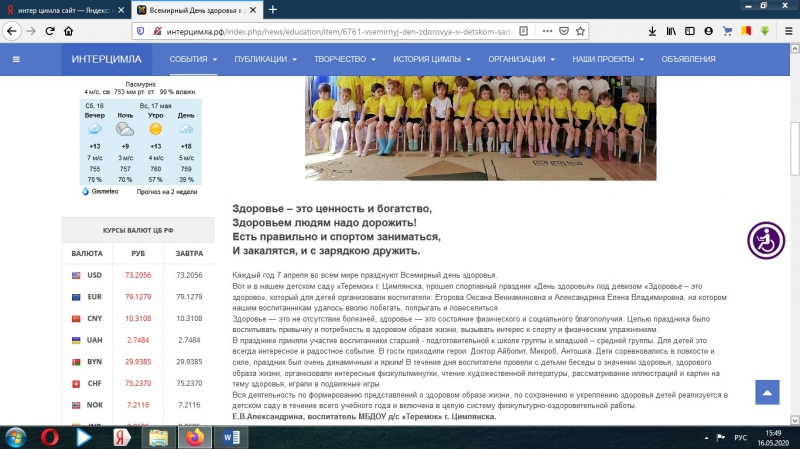Go to the ИНТЕРЦИМЛА home logo

pyautogui.click(x=106, y=59)
